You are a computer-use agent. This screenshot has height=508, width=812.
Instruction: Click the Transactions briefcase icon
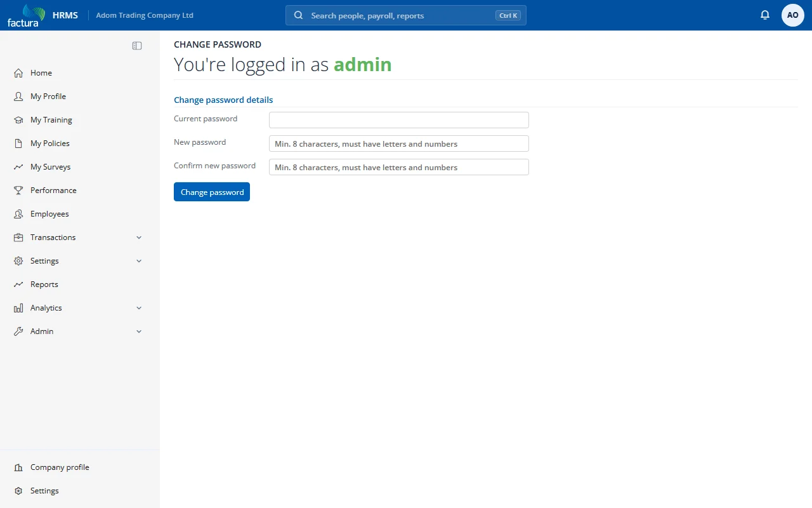pyautogui.click(x=18, y=237)
